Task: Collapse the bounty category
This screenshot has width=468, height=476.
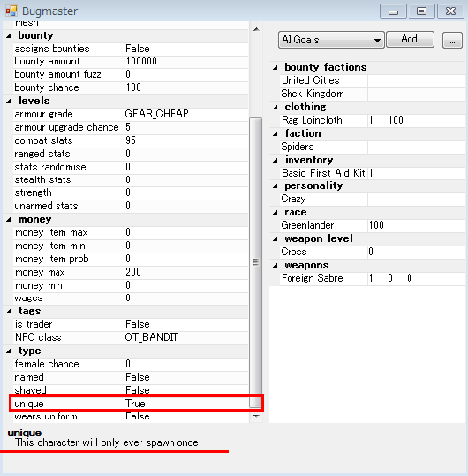Action: [9, 36]
